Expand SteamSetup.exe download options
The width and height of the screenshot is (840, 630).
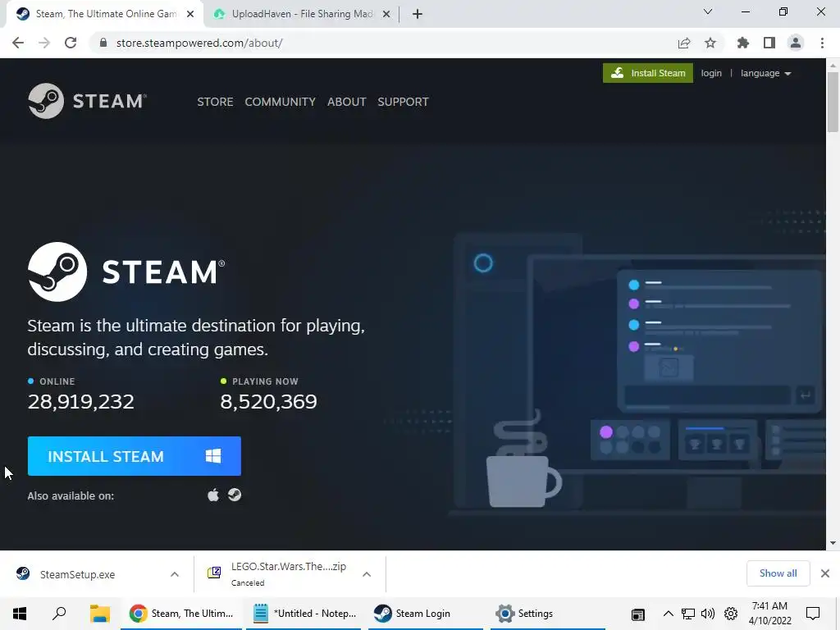coord(175,574)
